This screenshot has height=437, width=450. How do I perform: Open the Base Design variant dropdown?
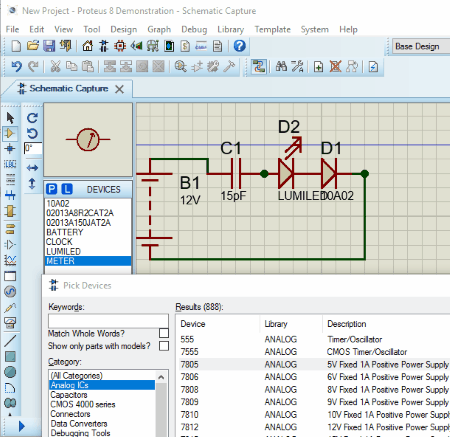(421, 46)
